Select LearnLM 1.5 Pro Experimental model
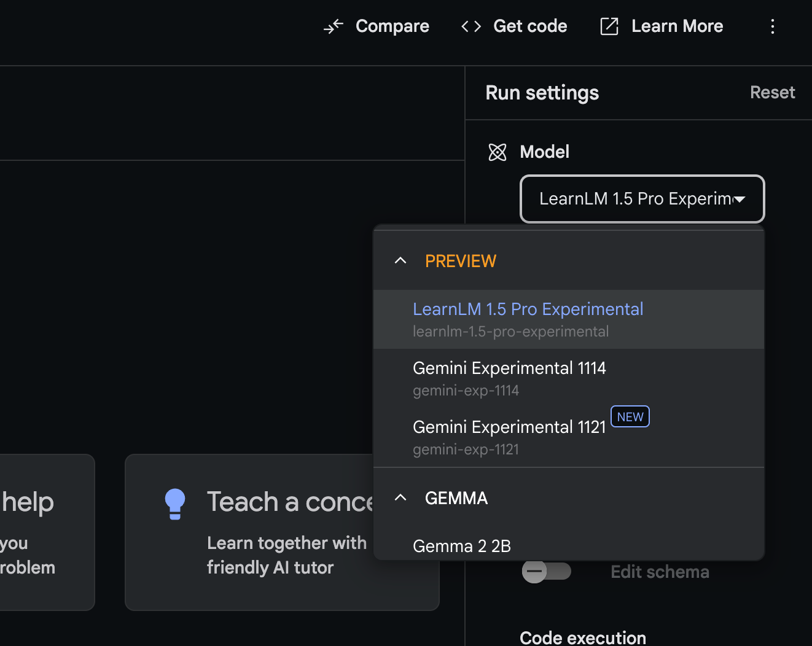This screenshot has height=646, width=812. pos(569,319)
